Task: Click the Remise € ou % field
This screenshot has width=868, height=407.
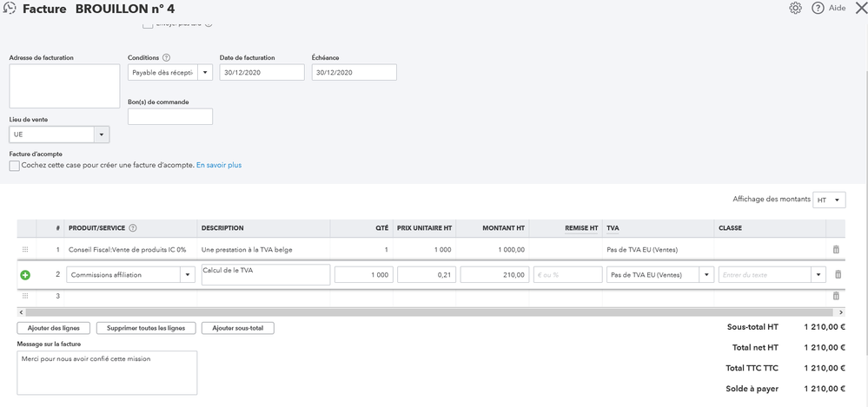Action: click(567, 275)
